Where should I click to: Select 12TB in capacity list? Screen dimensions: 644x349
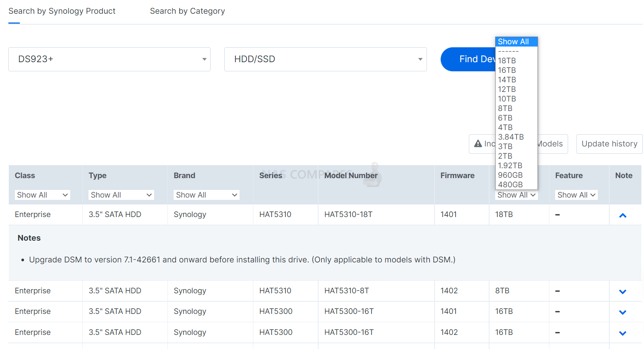click(517, 89)
